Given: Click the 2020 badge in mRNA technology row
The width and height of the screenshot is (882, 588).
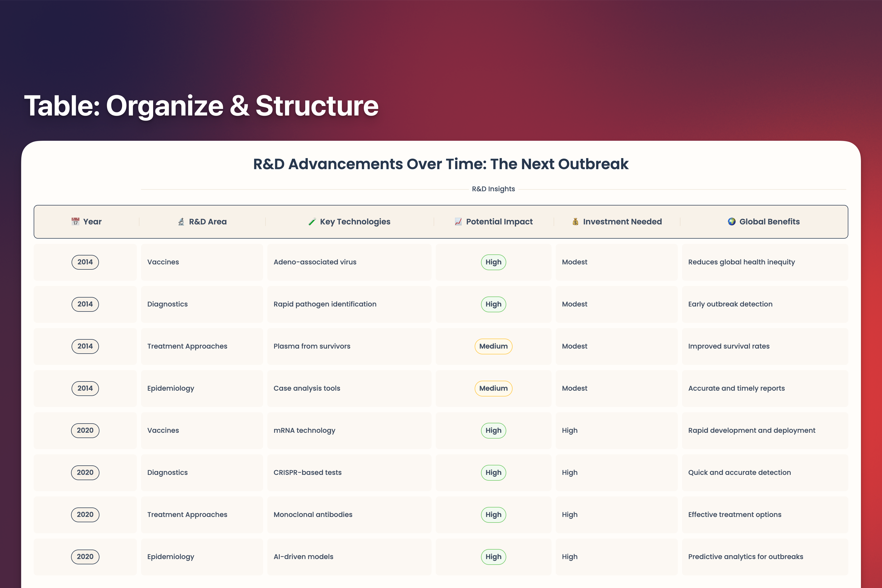Looking at the screenshot, I should coord(85,430).
